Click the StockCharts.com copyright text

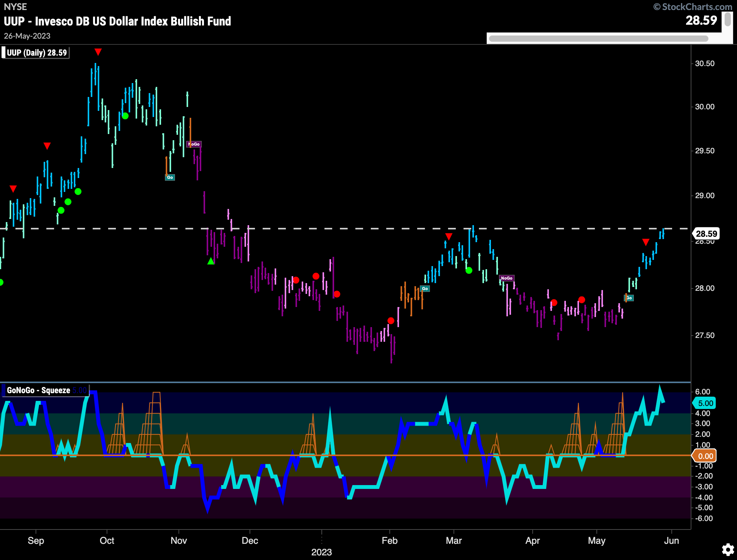(693, 7)
